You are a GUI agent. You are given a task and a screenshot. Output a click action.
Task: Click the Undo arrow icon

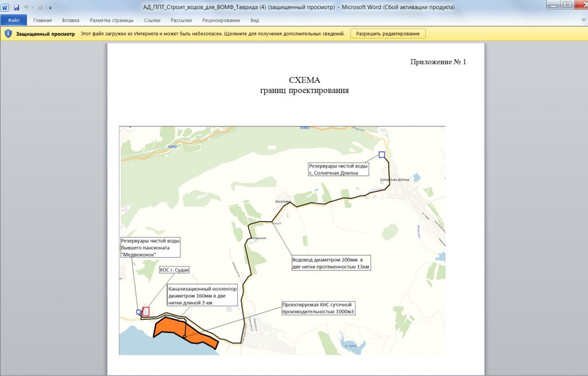pyautogui.click(x=26, y=7)
